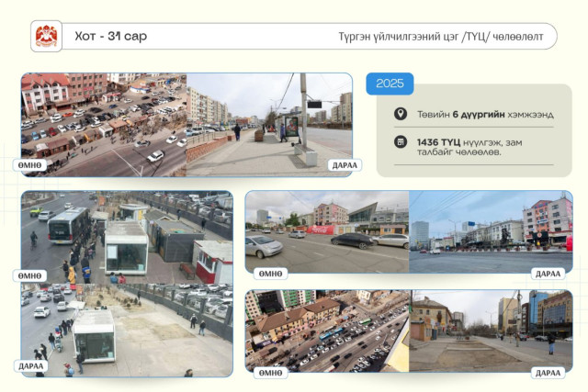Click the ДАРАА label on the top photo
Image resolution: width=588 pixels, height=392 pixels.
click(x=345, y=165)
